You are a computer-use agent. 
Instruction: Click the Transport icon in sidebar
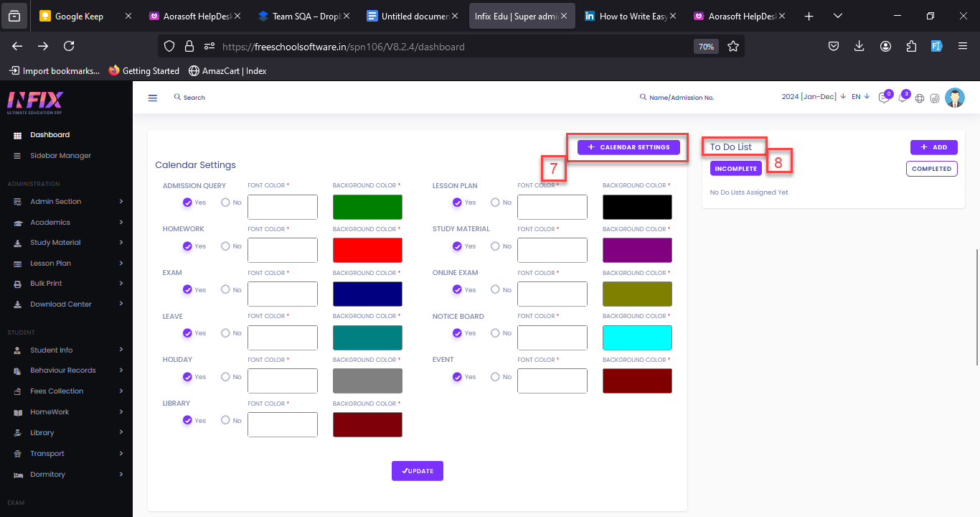[x=17, y=454]
